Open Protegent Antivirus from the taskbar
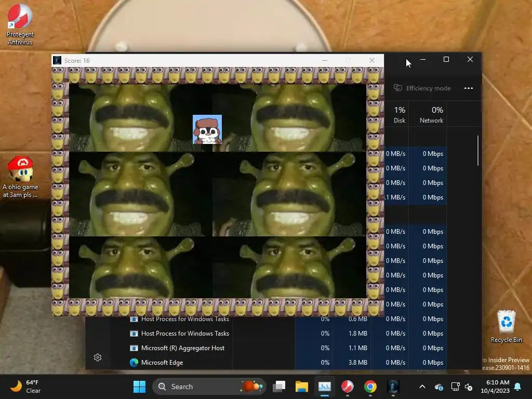532x399 pixels. tap(348, 387)
